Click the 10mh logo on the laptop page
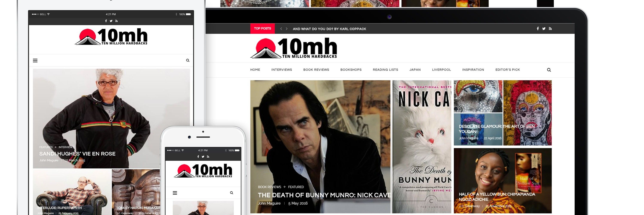 [x=294, y=48]
